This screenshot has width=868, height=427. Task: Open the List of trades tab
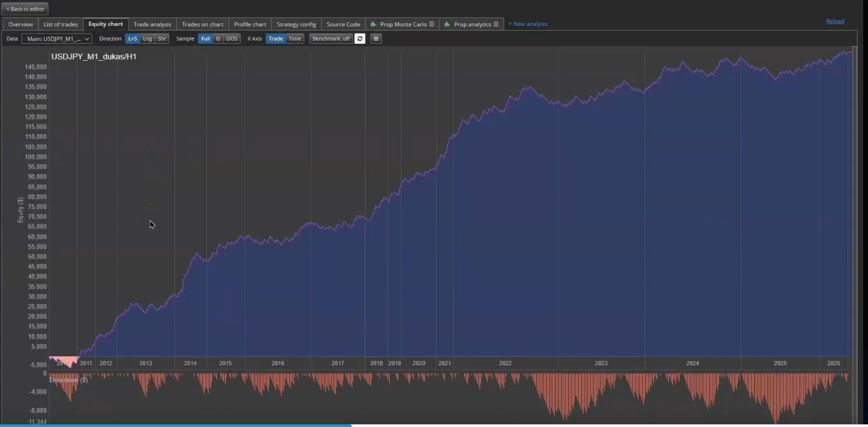coord(61,24)
